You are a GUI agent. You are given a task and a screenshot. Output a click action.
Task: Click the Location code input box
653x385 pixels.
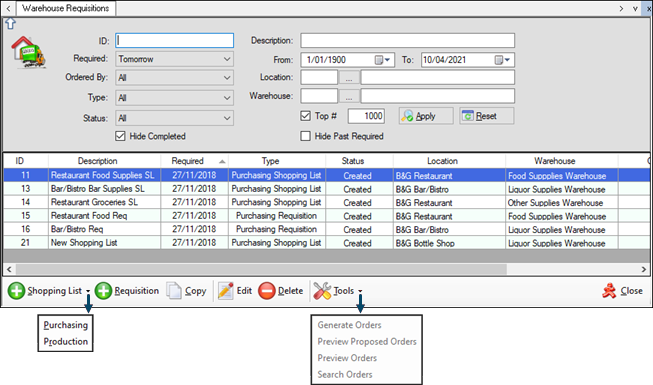(319, 78)
